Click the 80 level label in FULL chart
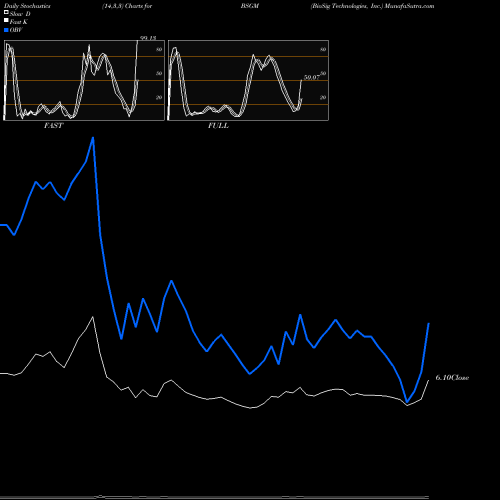The width and height of the screenshot is (500, 500). pos(323,49)
